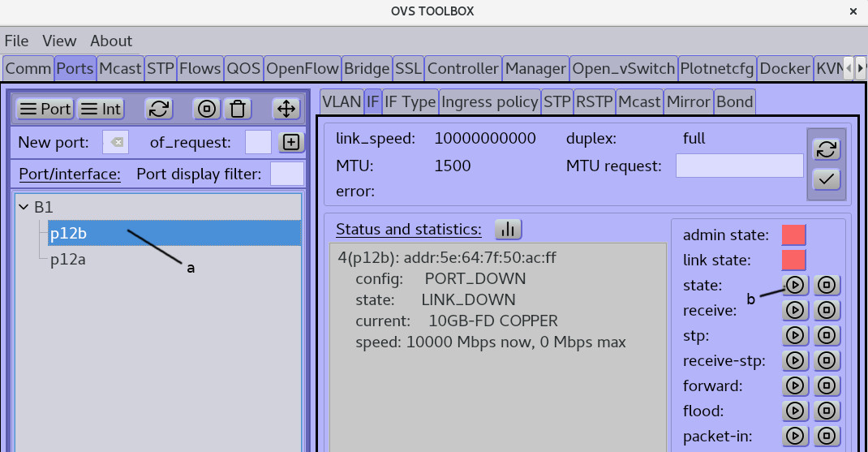Click play button for state
Screen dimensions: 868x452
click(796, 286)
